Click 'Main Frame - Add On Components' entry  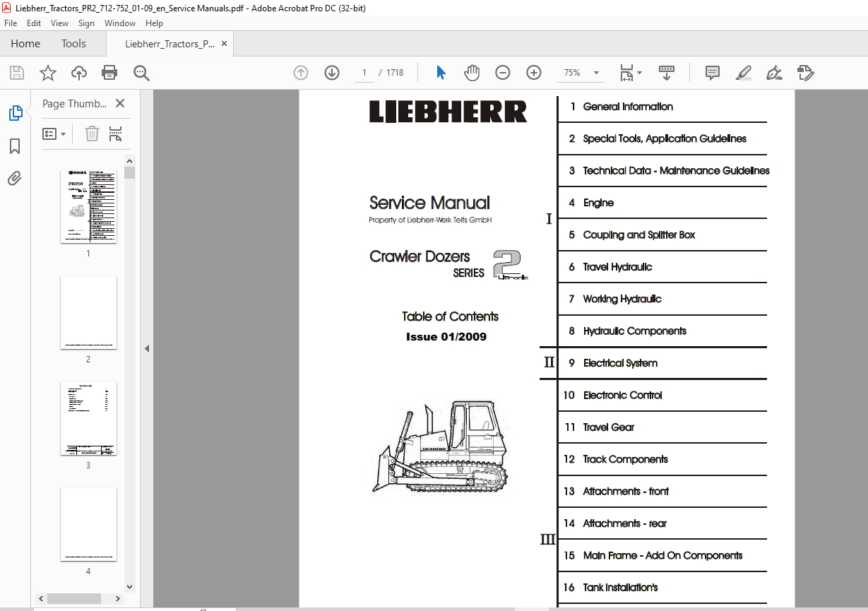pyautogui.click(x=662, y=556)
